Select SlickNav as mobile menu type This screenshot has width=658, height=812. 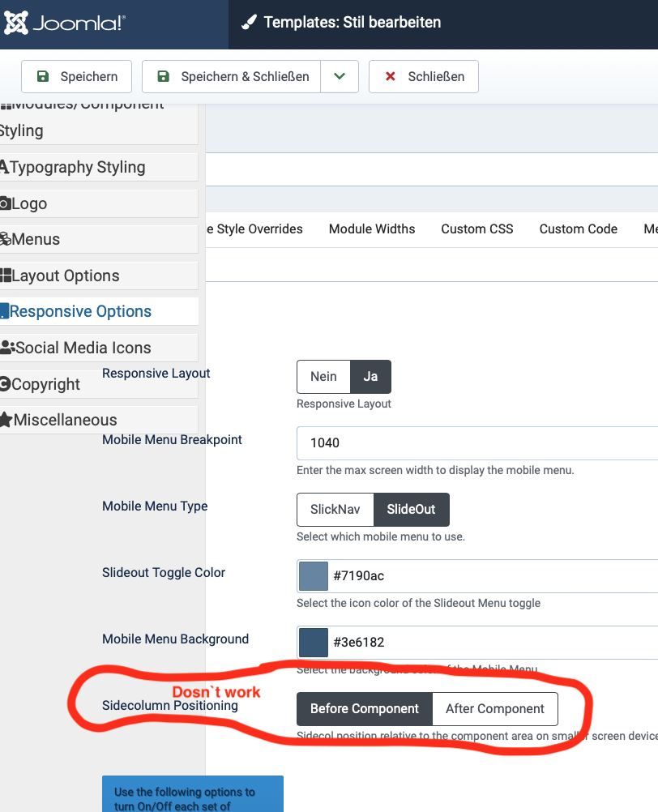(335, 510)
